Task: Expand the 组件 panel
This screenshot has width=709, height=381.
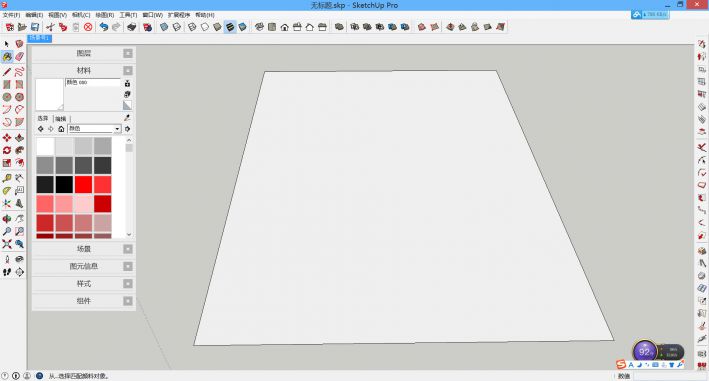Action: [x=128, y=301]
